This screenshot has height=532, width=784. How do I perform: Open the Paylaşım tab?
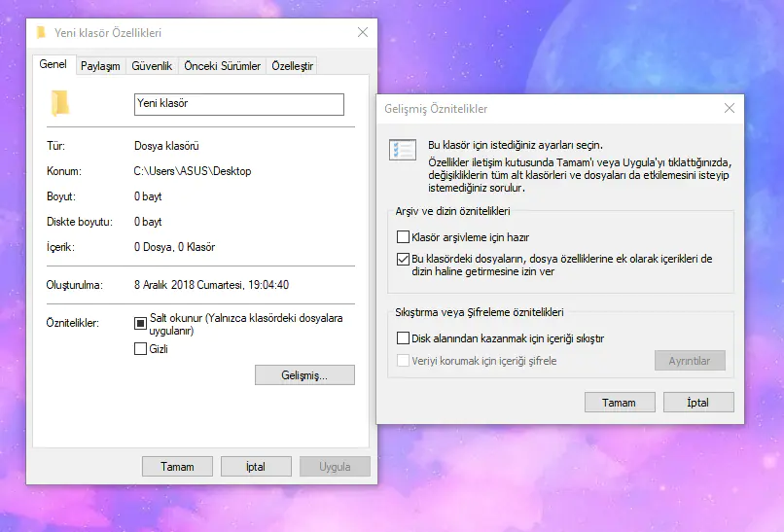(100, 66)
